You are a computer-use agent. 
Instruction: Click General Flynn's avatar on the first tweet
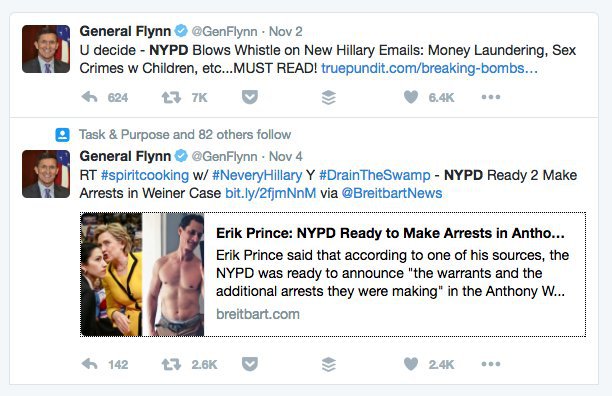[46, 49]
